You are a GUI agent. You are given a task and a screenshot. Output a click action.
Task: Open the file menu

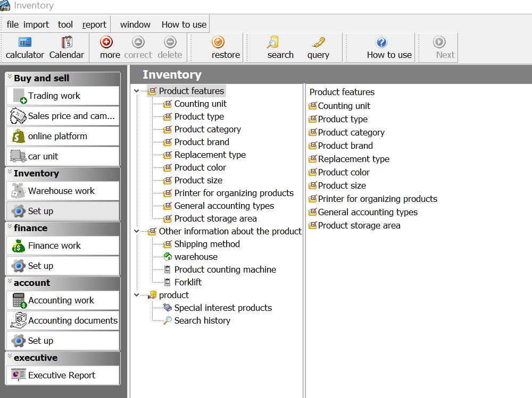12,24
